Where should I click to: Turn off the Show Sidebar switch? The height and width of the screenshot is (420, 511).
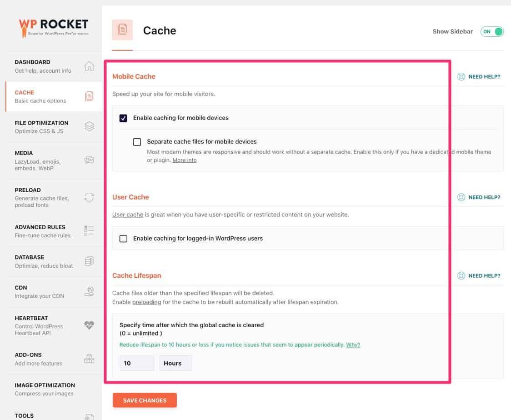pyautogui.click(x=492, y=31)
